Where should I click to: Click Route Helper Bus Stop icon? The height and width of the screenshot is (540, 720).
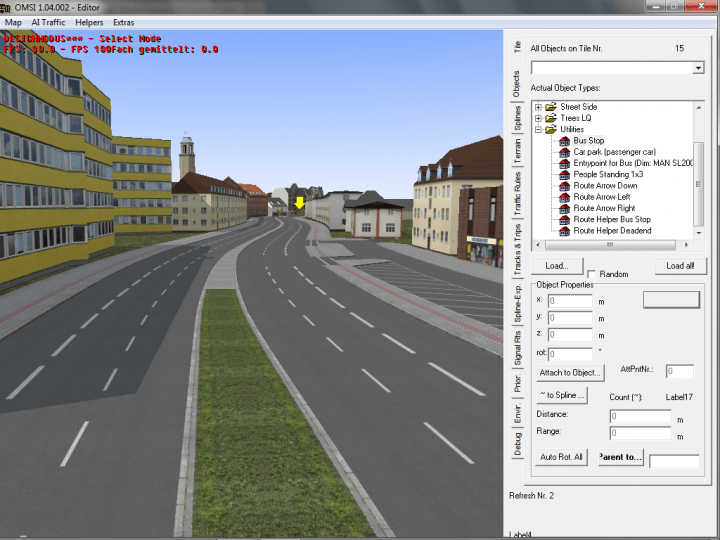(x=564, y=219)
